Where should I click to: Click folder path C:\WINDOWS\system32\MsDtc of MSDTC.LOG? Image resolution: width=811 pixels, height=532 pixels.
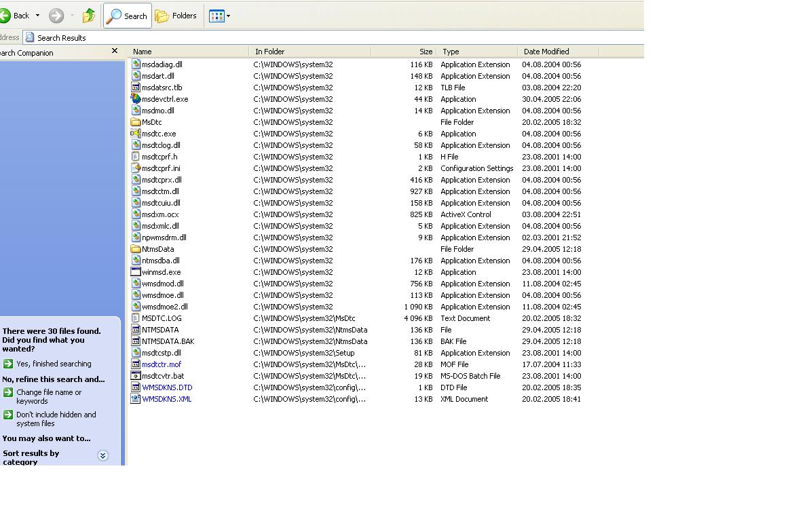(x=304, y=318)
